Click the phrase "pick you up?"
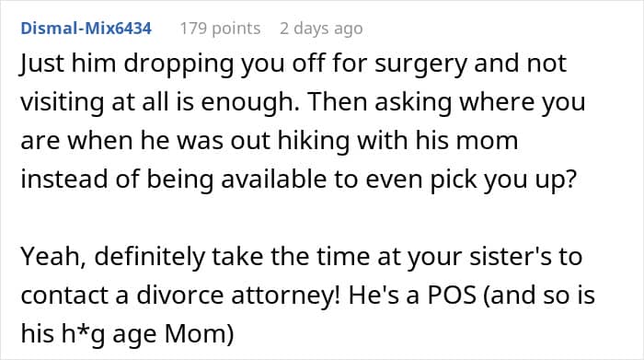 (x=504, y=180)
